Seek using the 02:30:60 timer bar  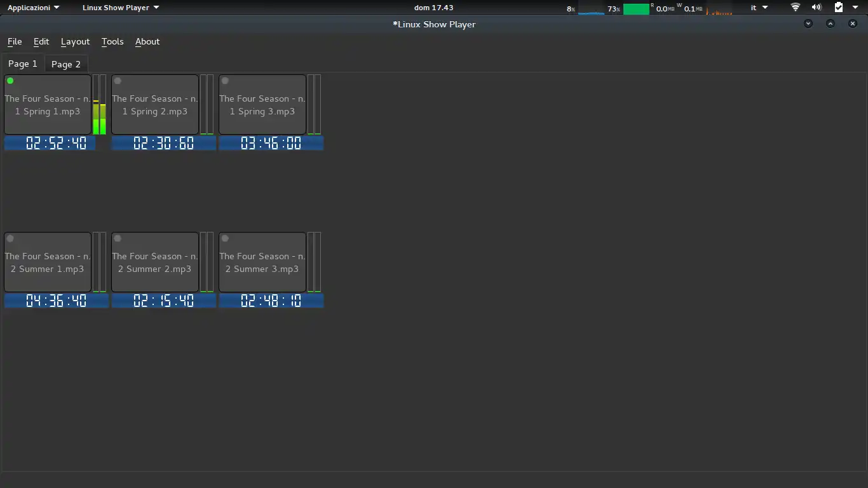pos(164,144)
